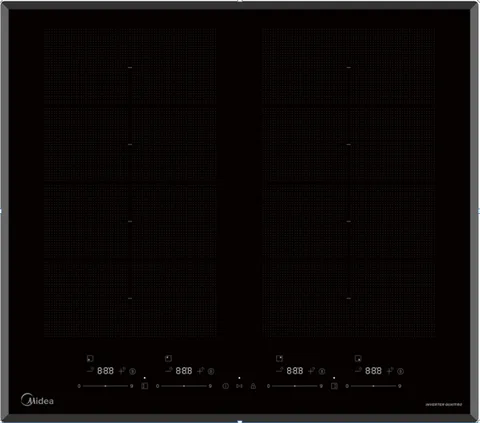Tap the first zone 888 digital display

[105, 371]
